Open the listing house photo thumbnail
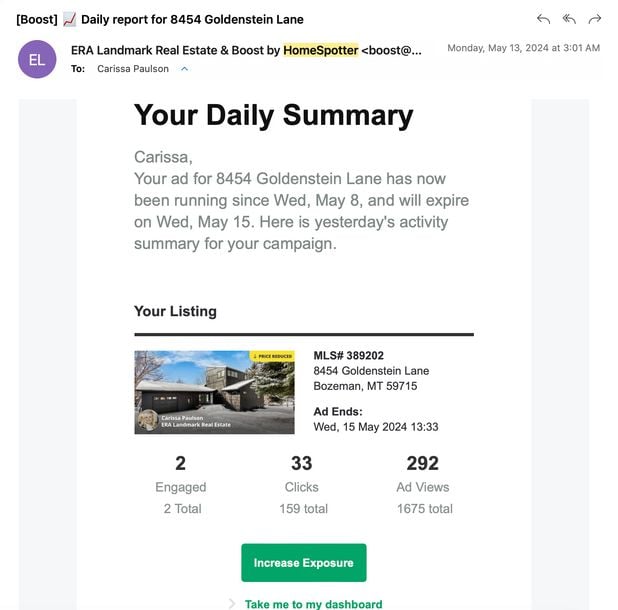 tap(214, 392)
